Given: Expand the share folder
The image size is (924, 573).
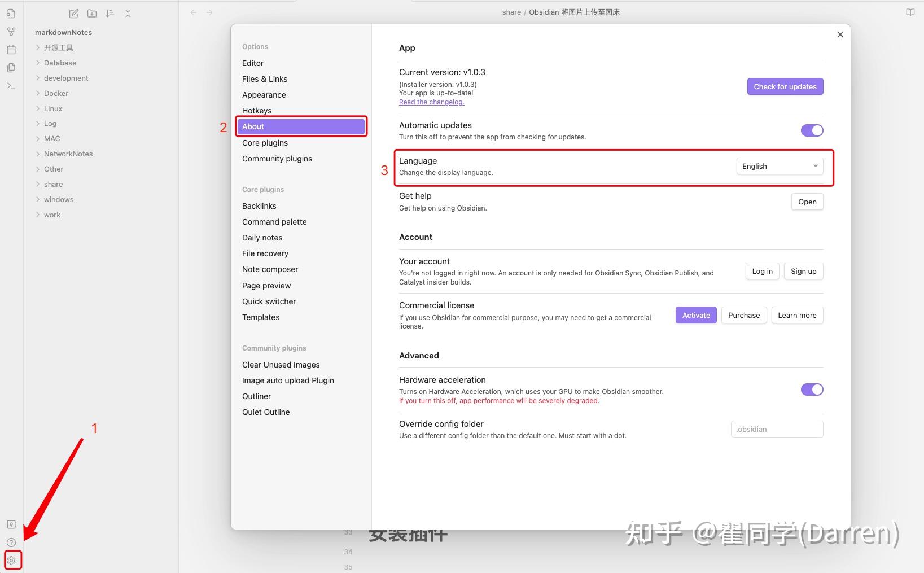Looking at the screenshot, I should [53, 184].
